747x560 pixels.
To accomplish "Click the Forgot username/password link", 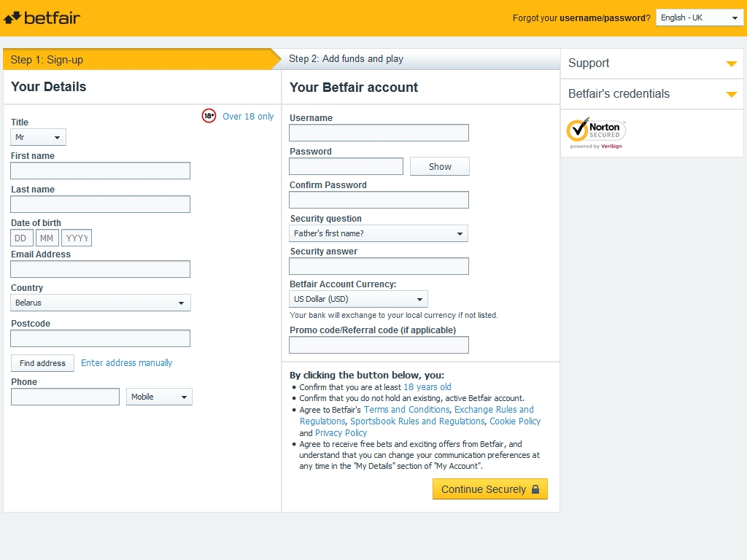I will 604,18.
